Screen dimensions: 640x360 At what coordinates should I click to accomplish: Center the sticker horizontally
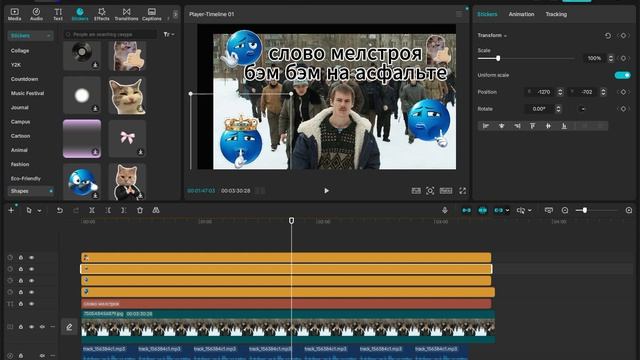tap(501, 126)
